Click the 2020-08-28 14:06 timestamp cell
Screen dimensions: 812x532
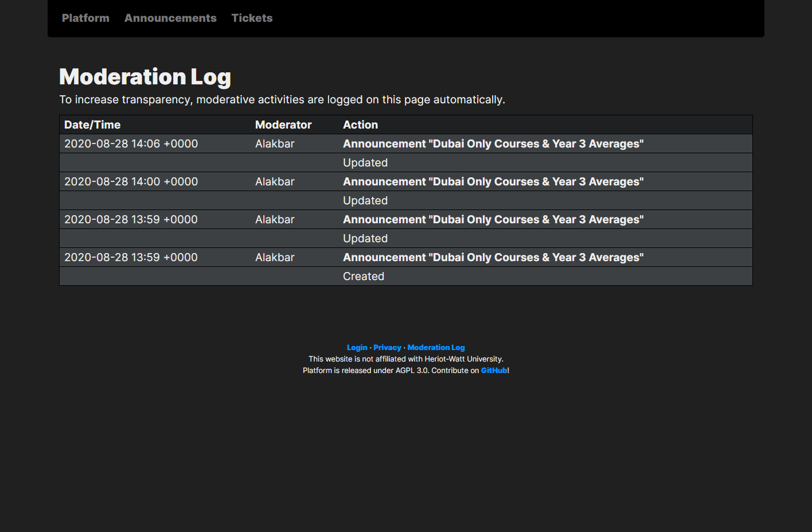tap(131, 143)
